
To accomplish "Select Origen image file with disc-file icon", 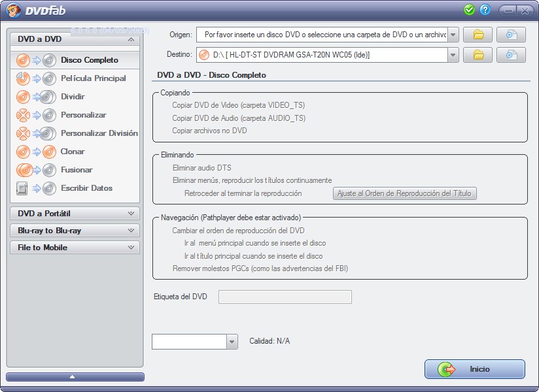I will [x=511, y=35].
